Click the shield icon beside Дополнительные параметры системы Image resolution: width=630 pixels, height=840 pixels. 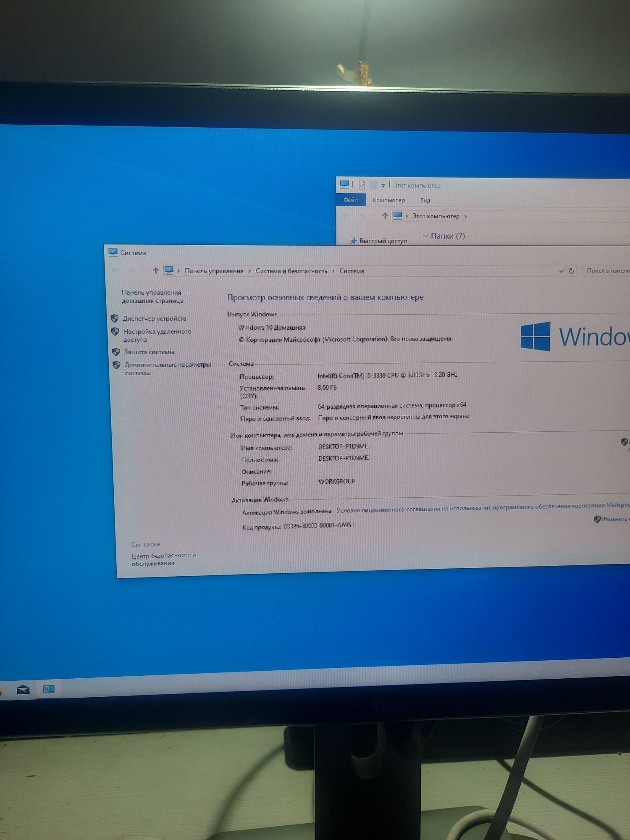tap(116, 365)
